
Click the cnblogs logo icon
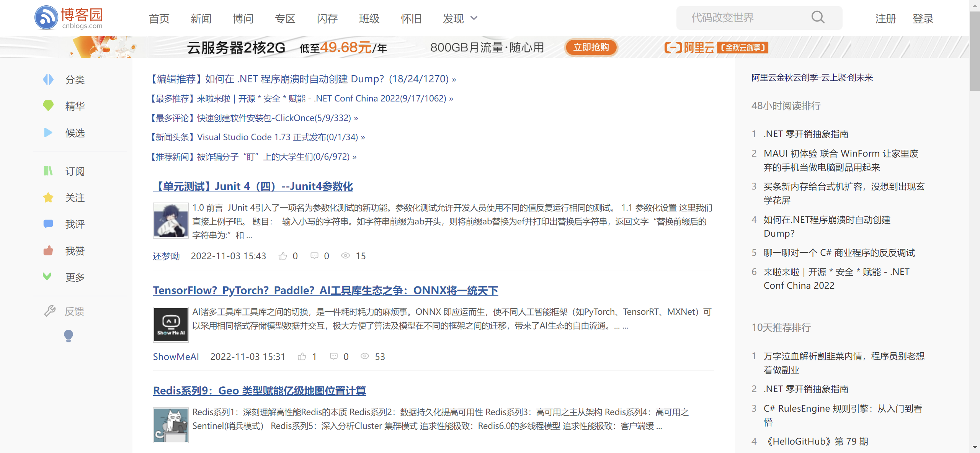click(x=46, y=18)
